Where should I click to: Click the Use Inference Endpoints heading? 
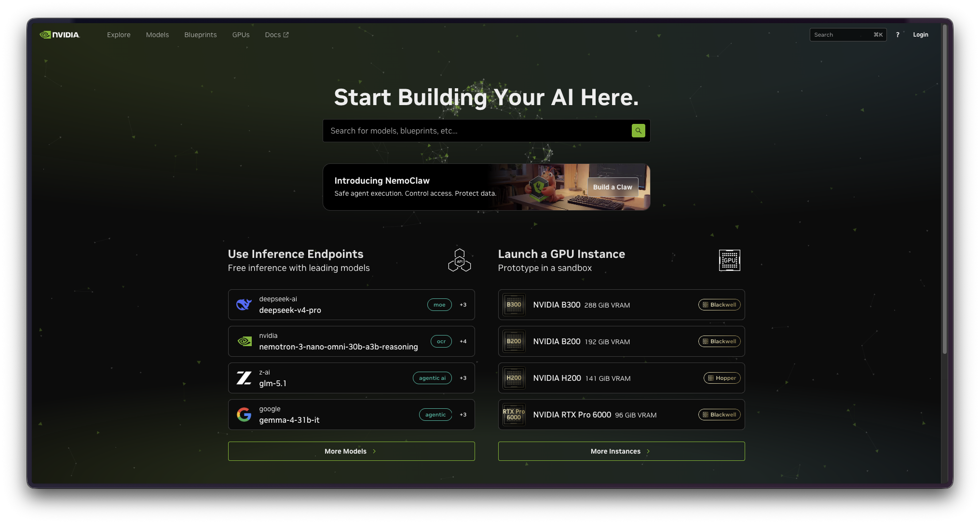click(x=296, y=254)
